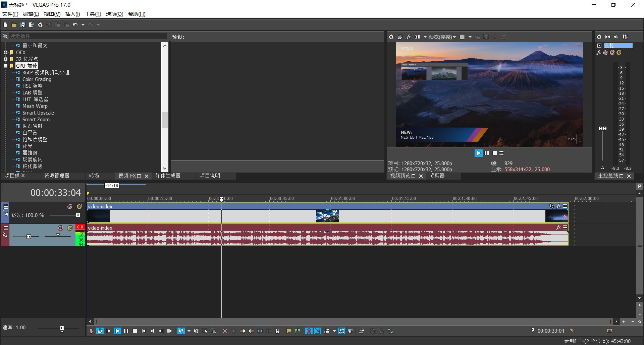644x345 pixels.
Task: Open project video properties gear in preview
Action: 391,37
